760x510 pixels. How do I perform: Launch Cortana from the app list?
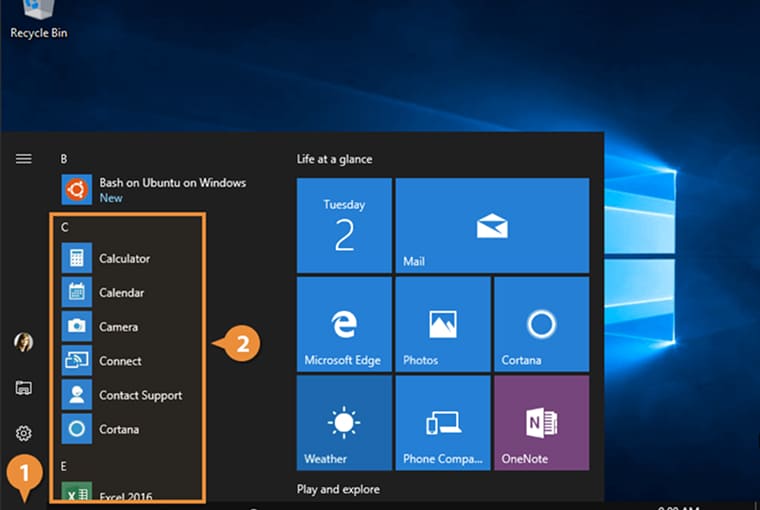pyautogui.click(x=118, y=429)
